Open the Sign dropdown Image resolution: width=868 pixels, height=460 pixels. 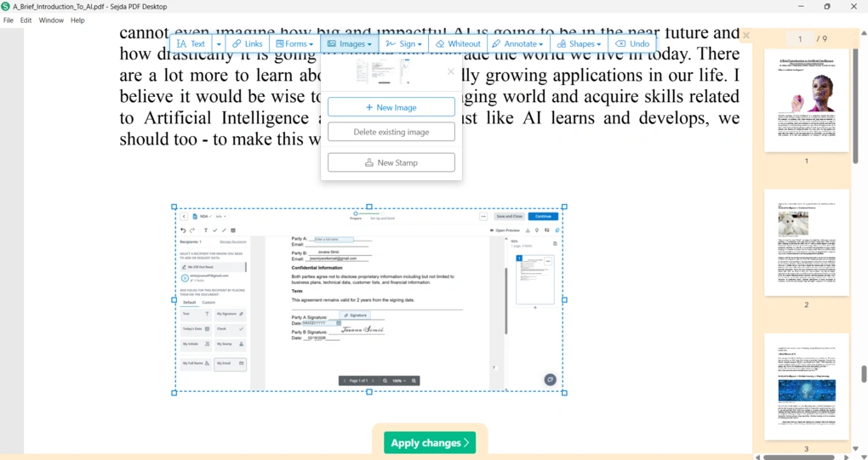pos(403,43)
